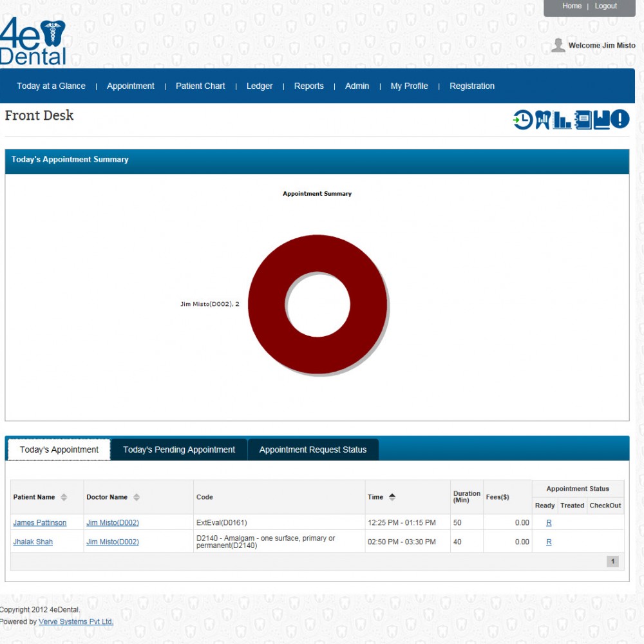Screen dimensions: 644x644
Task: Click the 4e Dental logo
Action: point(33,41)
